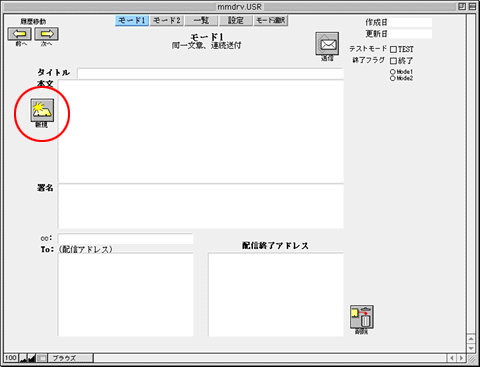
Task: Select the Mode2 radio button
Action: pyautogui.click(x=393, y=78)
